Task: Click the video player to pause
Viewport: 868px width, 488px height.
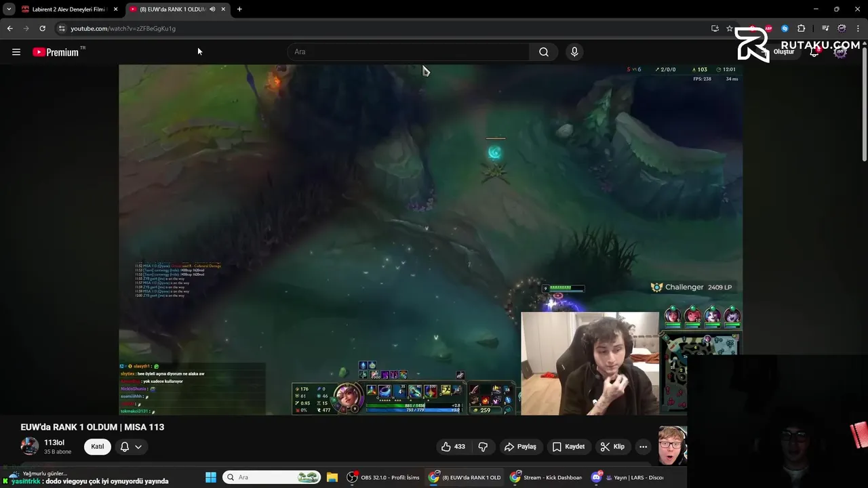Action: pos(431,240)
